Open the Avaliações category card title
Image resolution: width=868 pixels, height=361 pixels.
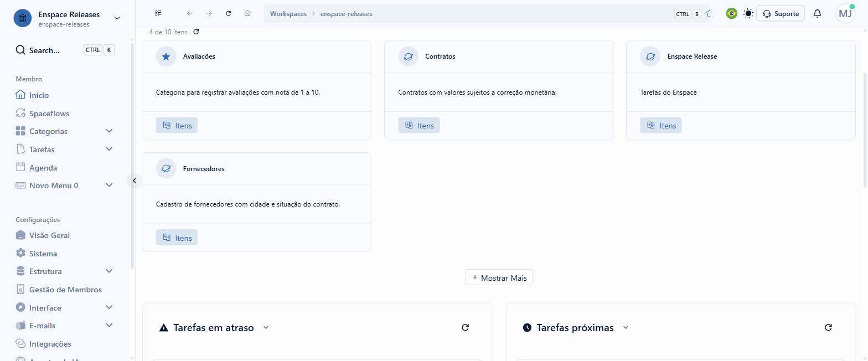click(x=199, y=56)
